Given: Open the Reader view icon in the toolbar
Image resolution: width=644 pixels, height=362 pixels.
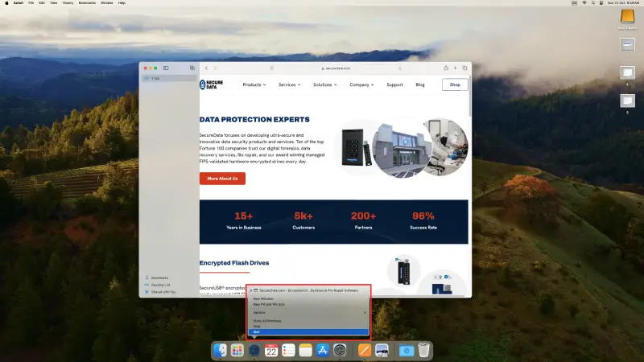Looking at the screenshot, I should point(272,68).
